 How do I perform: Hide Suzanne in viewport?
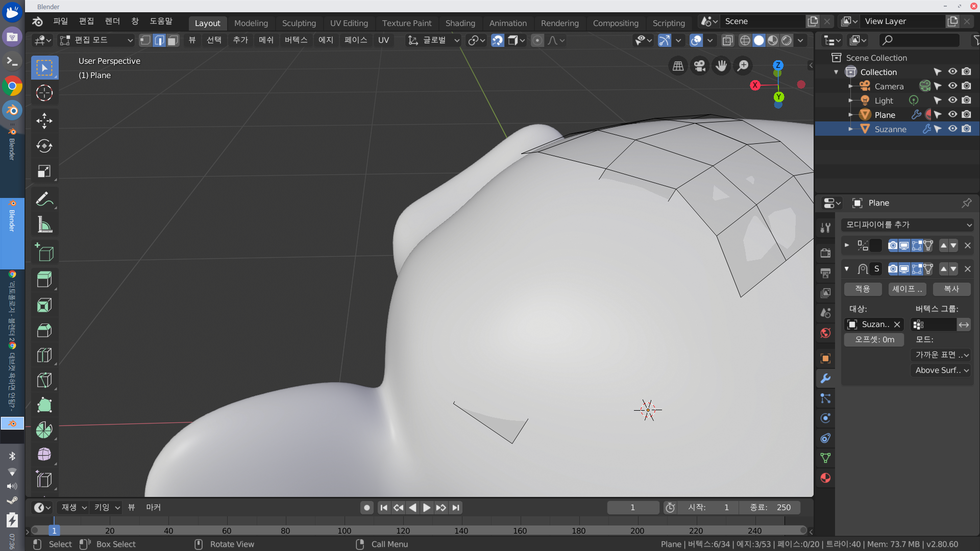[952, 129]
